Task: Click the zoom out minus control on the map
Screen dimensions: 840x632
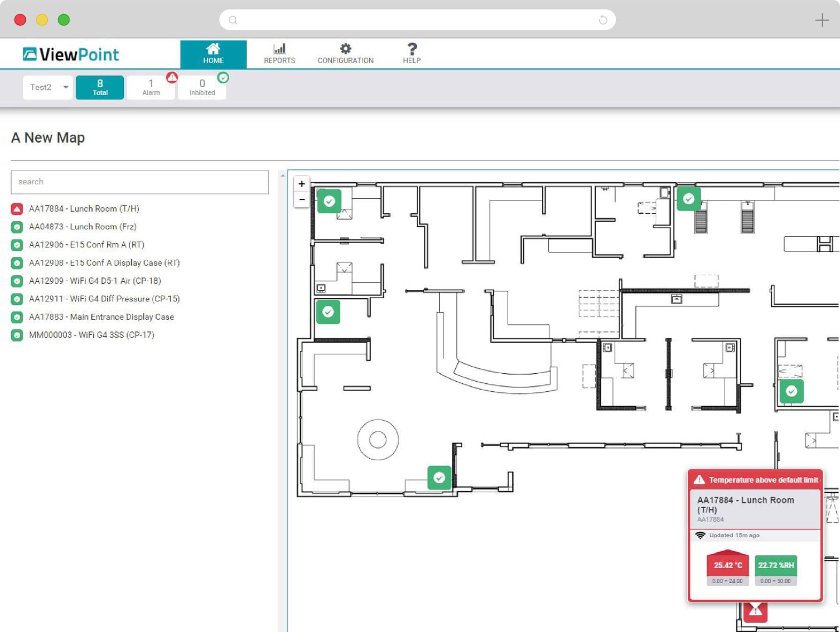Action: [x=301, y=199]
